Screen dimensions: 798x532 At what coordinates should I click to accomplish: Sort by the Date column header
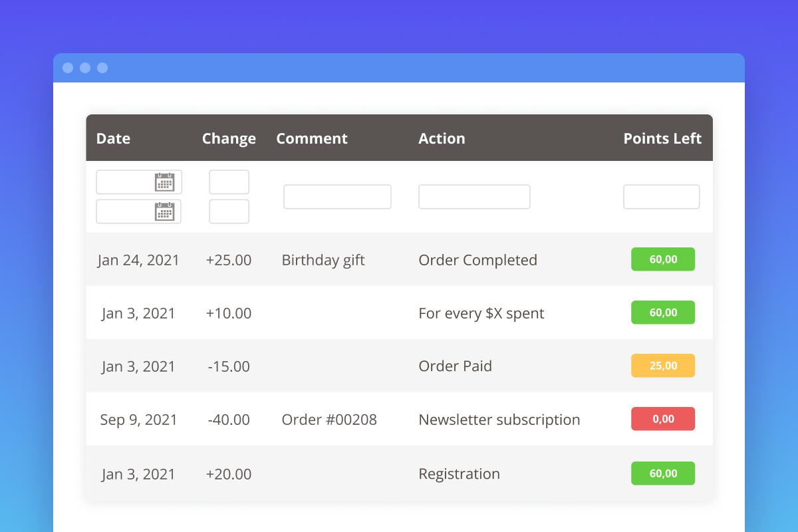[x=113, y=138]
